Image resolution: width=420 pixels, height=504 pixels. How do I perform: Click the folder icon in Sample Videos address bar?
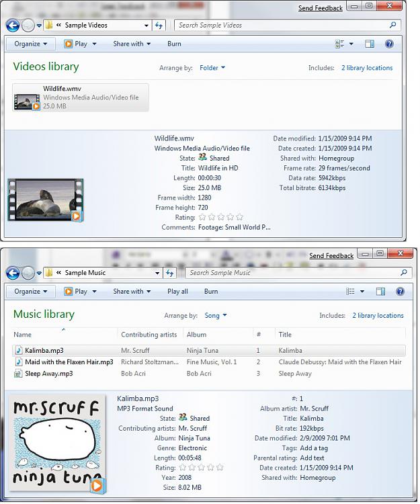(49, 25)
